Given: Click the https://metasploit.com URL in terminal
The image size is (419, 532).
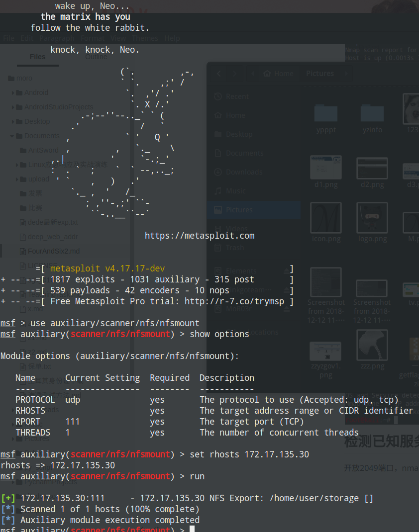Looking at the screenshot, I should 200,236.
